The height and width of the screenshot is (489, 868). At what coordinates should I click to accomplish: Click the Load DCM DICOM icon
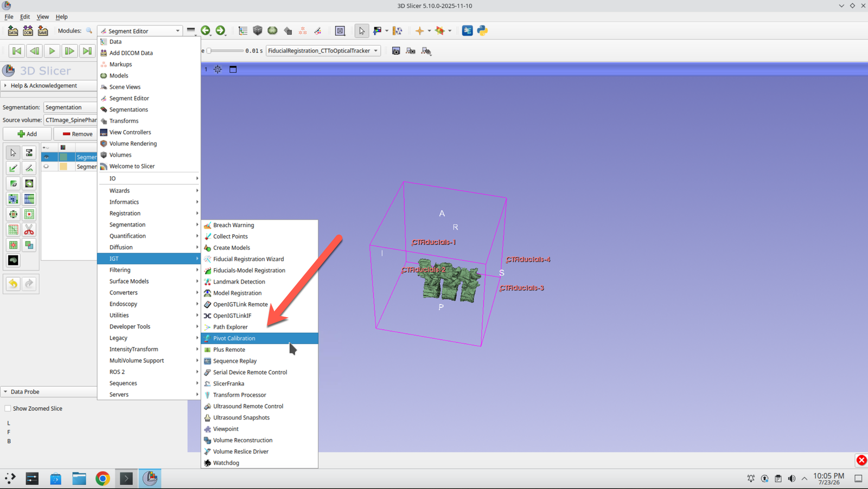(x=28, y=31)
